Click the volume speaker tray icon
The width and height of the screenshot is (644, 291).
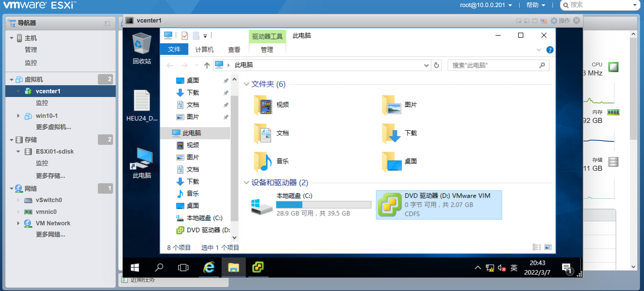coord(502,268)
